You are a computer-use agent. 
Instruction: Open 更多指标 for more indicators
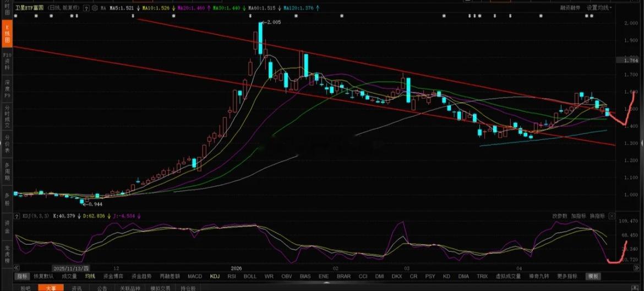click(567, 276)
